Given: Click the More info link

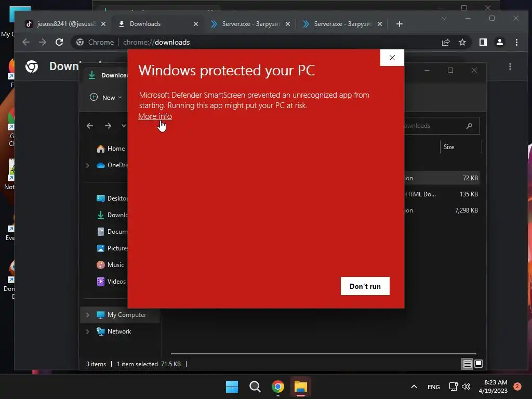Looking at the screenshot, I should (155, 116).
